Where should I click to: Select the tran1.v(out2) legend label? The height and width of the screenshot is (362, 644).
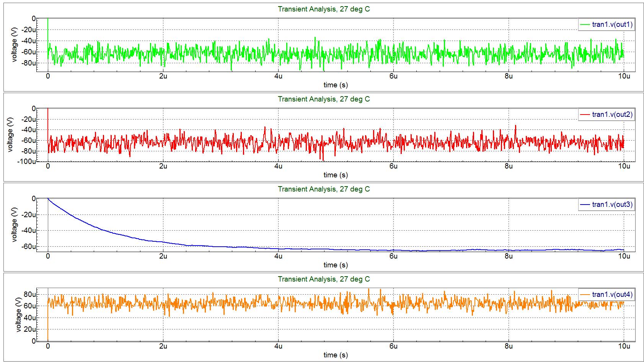click(612, 115)
